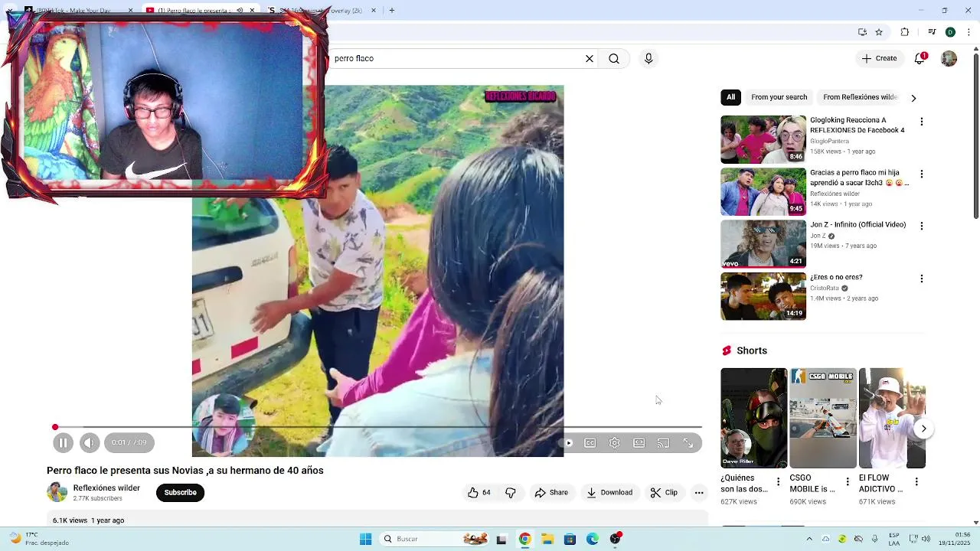Open YouTube account avatar menu
The width and height of the screenshot is (980, 551).
(x=949, y=58)
